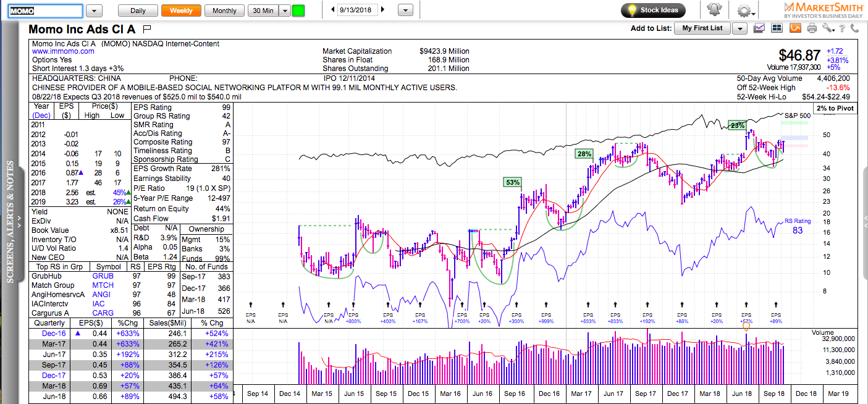Click the Ownership header
Viewport: 868px width, 404px height.
206,229
